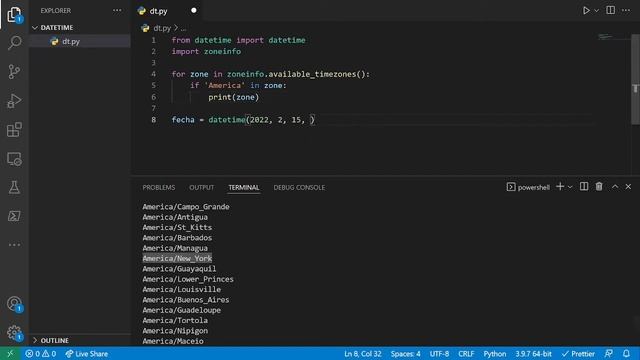
Task: Click line number 8 in the gutter
Action: (x=153, y=120)
